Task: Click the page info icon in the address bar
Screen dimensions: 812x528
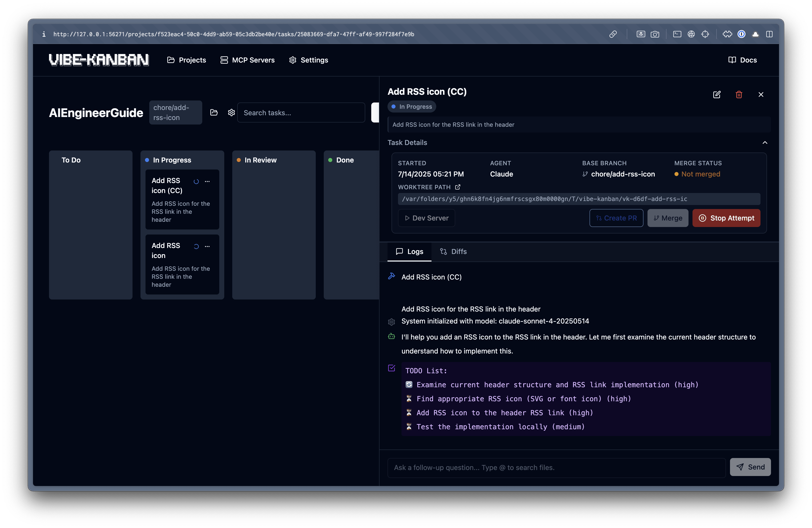Action: point(44,34)
